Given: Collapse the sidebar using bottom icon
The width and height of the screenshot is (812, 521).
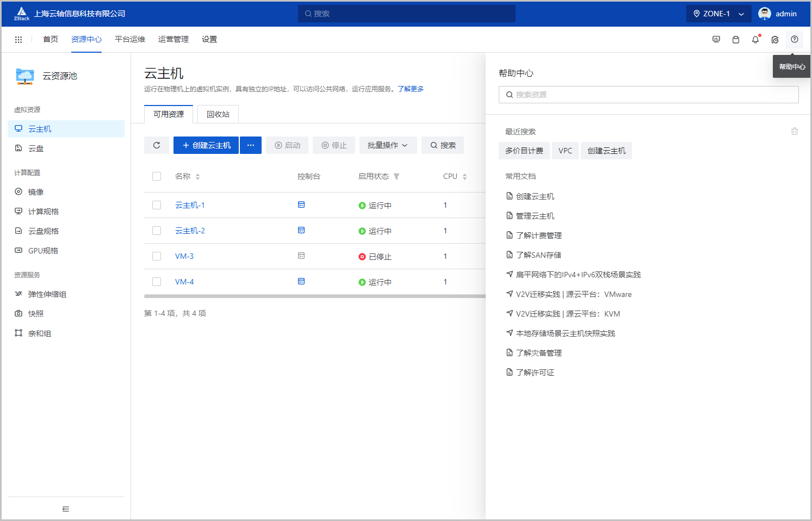Looking at the screenshot, I should click(66, 509).
